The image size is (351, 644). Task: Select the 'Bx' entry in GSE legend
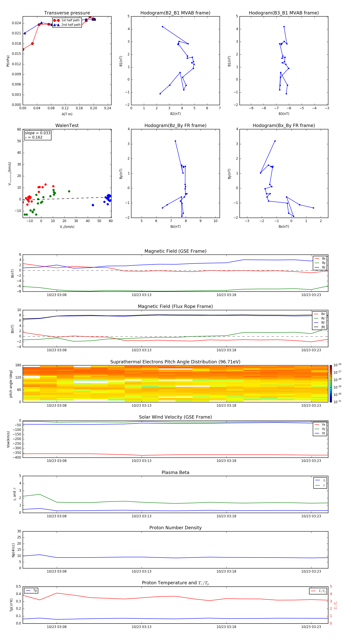(x=320, y=259)
